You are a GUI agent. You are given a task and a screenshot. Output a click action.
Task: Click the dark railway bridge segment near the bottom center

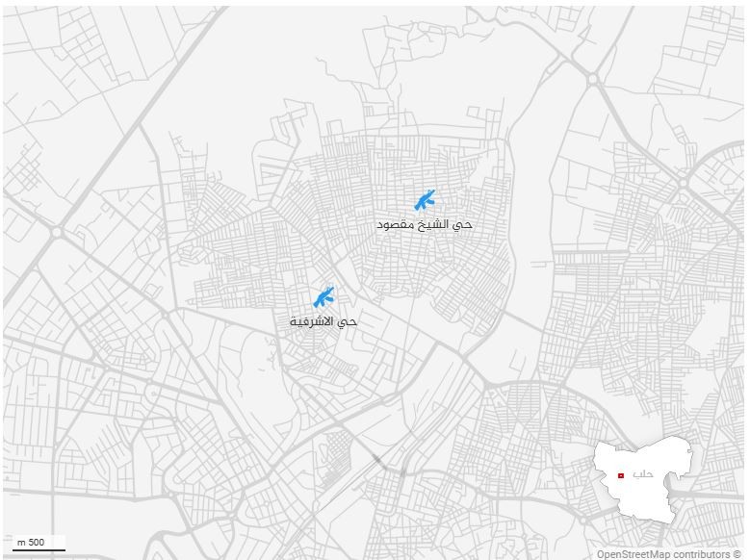(x=377, y=460)
